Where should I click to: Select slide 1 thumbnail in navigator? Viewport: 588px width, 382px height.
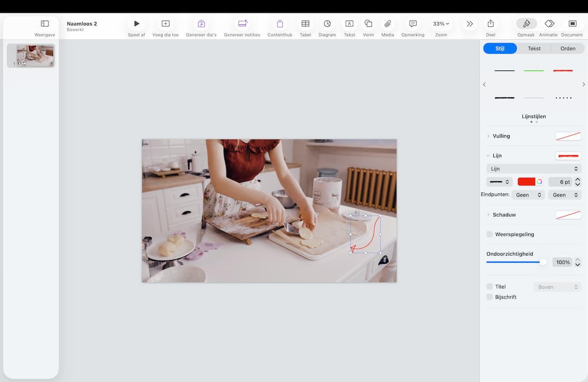pyautogui.click(x=35, y=55)
